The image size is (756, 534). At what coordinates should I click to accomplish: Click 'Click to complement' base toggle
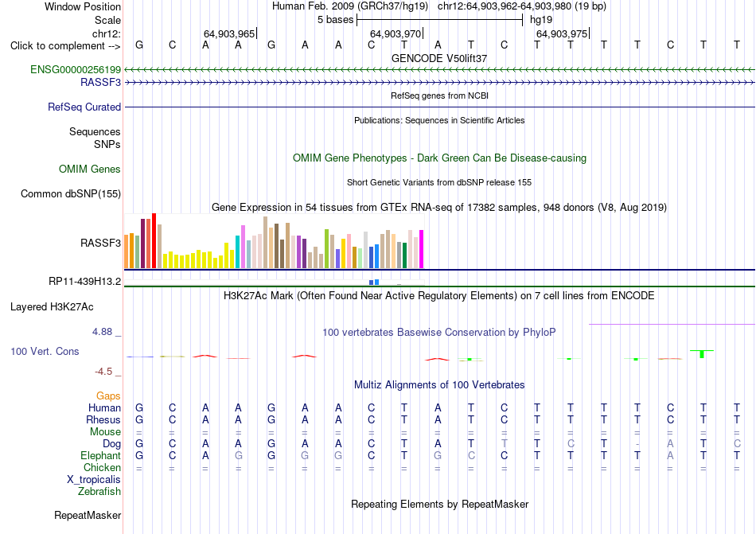(x=65, y=46)
